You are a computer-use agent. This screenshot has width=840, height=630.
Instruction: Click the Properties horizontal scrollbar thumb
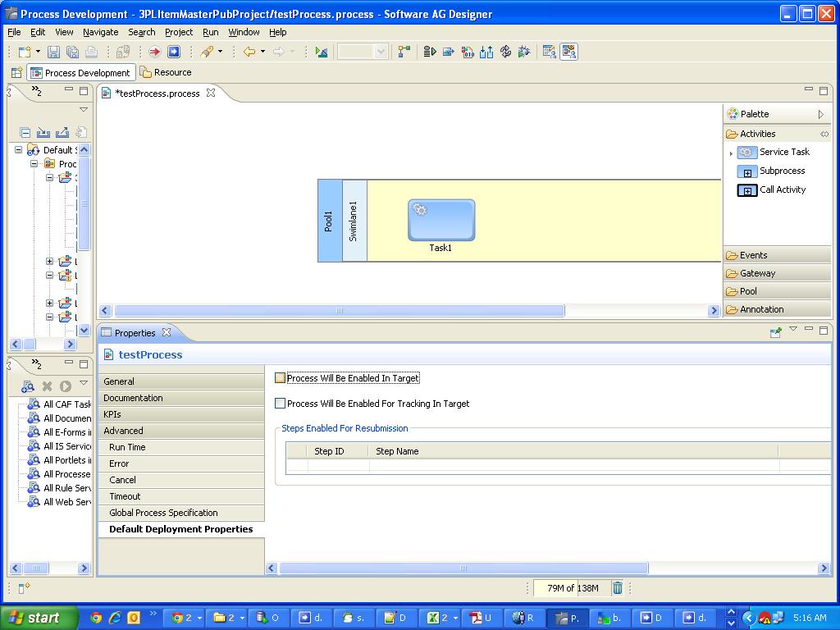point(463,568)
